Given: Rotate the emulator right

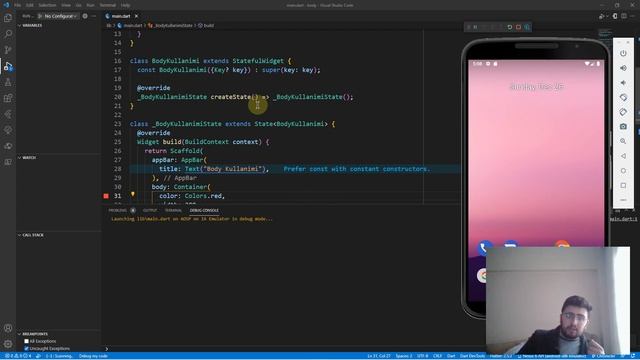Looking at the screenshot, I should pyautogui.click(x=623, y=112).
